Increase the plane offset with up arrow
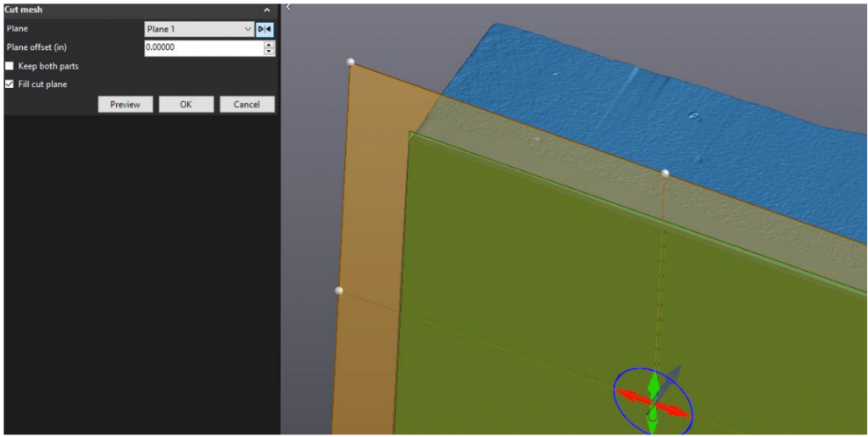 (x=269, y=44)
